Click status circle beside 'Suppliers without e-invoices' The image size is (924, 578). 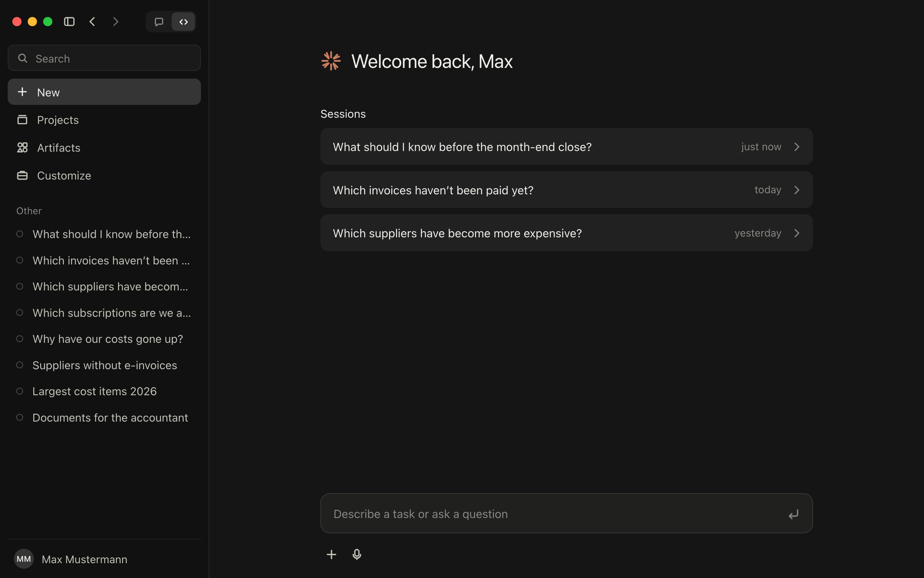pyautogui.click(x=20, y=365)
